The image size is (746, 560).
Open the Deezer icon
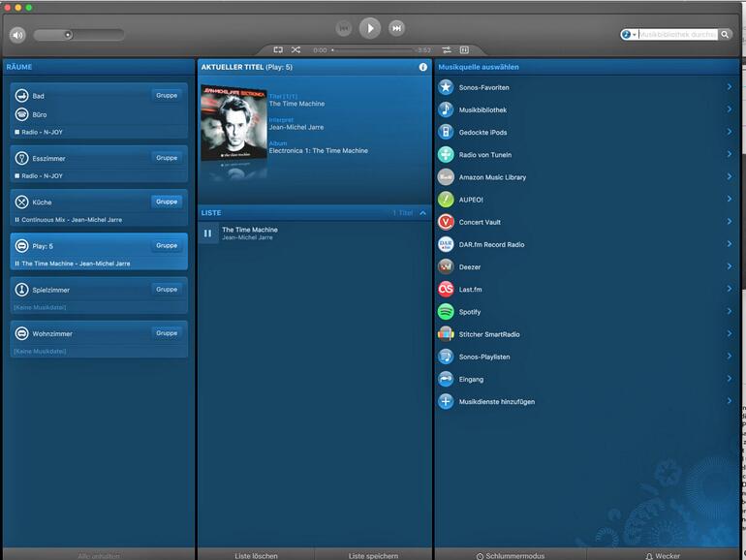tap(446, 266)
